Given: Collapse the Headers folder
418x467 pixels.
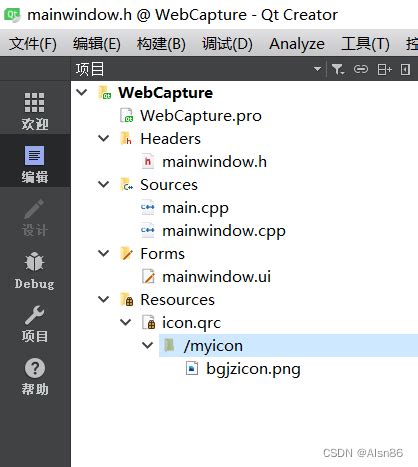Looking at the screenshot, I should pos(104,138).
